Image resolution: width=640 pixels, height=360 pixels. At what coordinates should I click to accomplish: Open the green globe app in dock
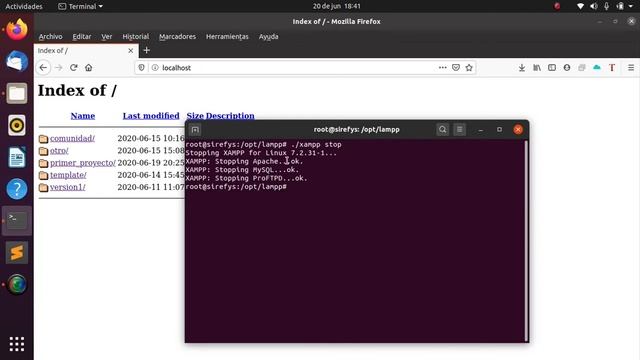point(17,284)
